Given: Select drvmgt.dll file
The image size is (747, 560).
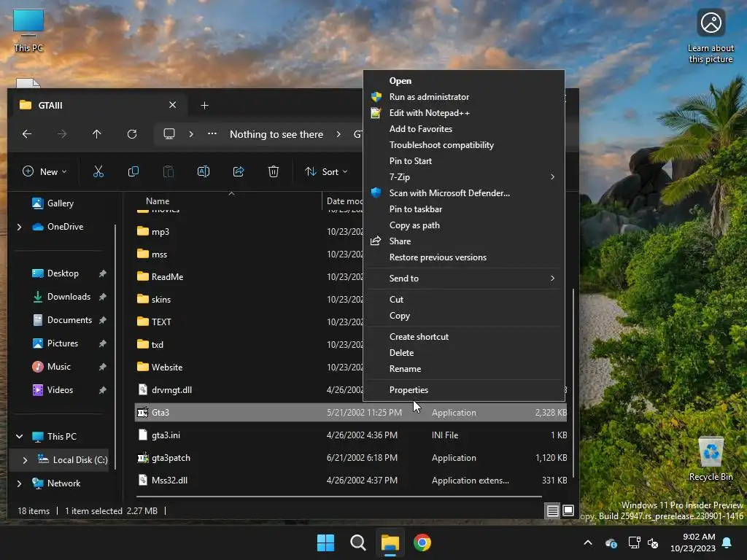Looking at the screenshot, I should point(171,390).
